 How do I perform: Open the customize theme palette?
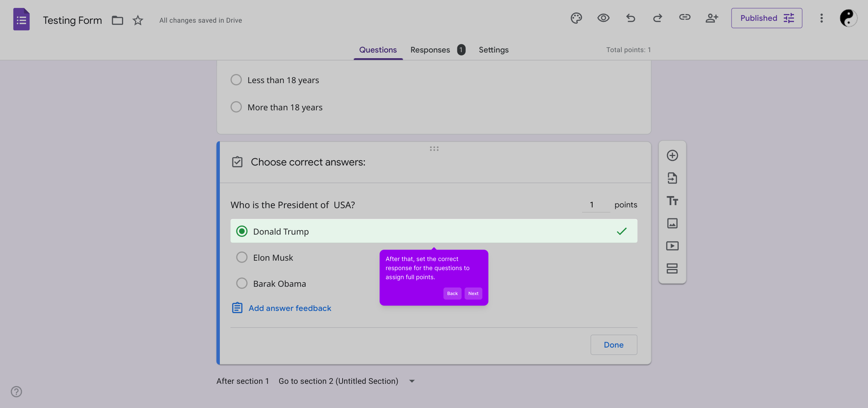pos(576,18)
